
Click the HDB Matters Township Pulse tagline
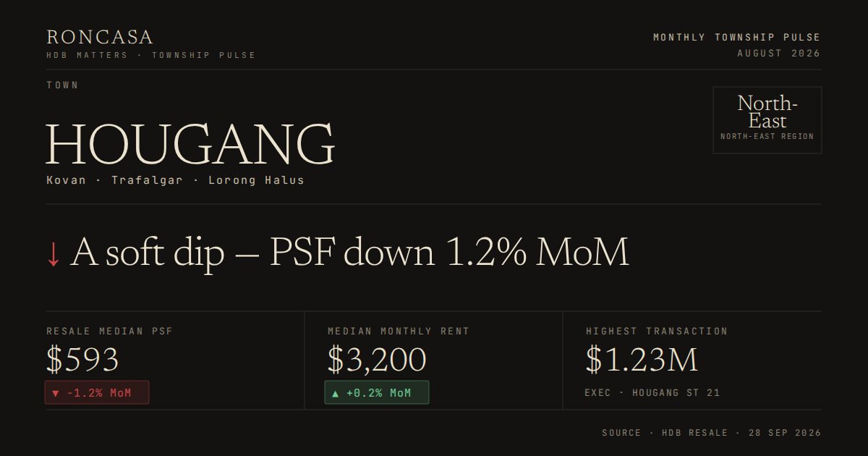(x=151, y=55)
